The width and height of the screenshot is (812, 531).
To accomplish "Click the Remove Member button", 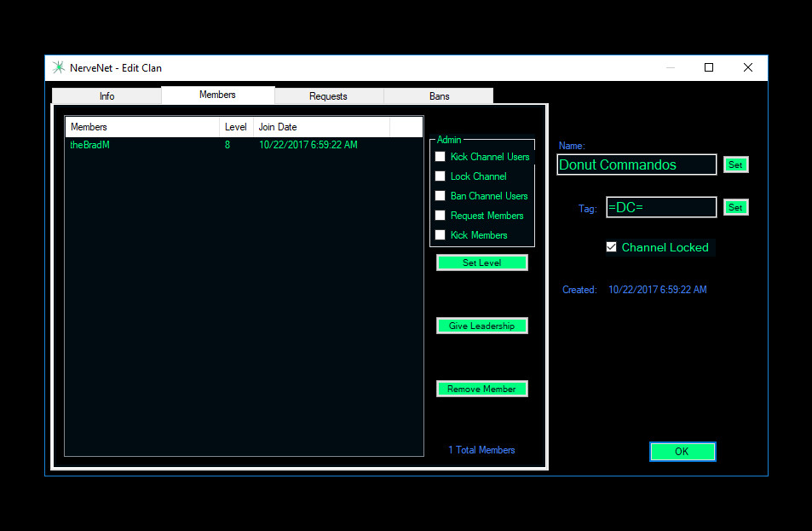I will (481, 389).
